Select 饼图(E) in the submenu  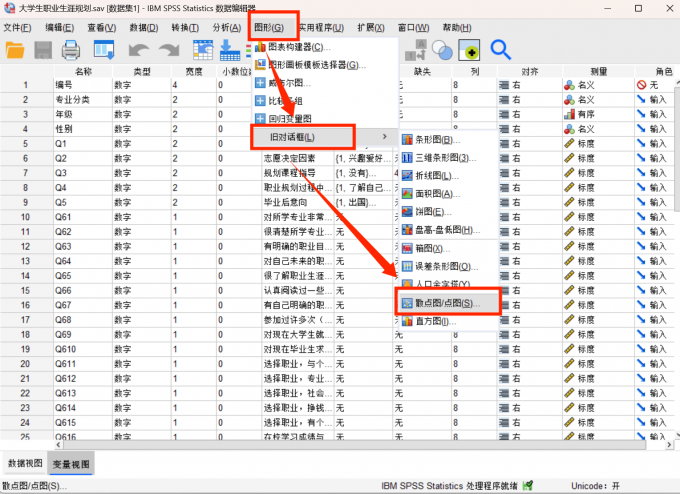click(x=449, y=212)
